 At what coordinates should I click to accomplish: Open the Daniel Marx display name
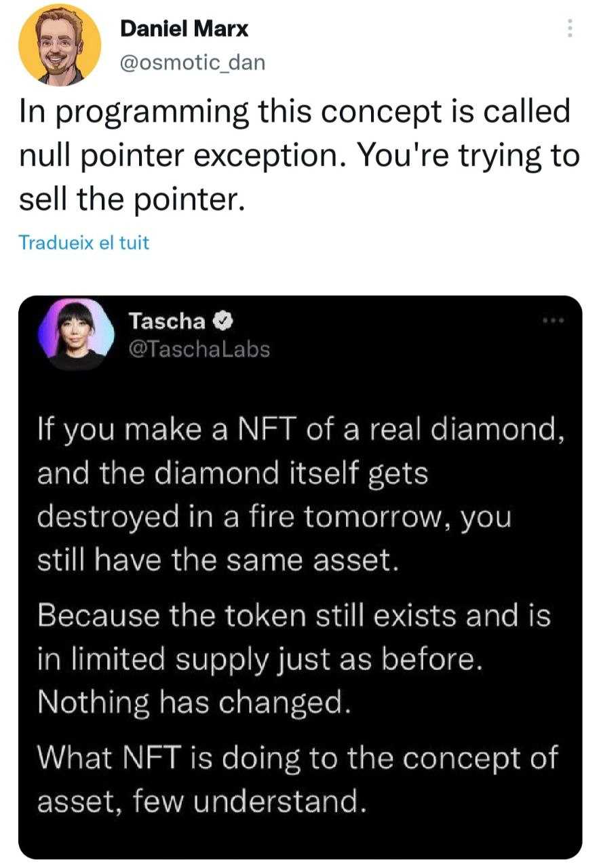click(183, 28)
